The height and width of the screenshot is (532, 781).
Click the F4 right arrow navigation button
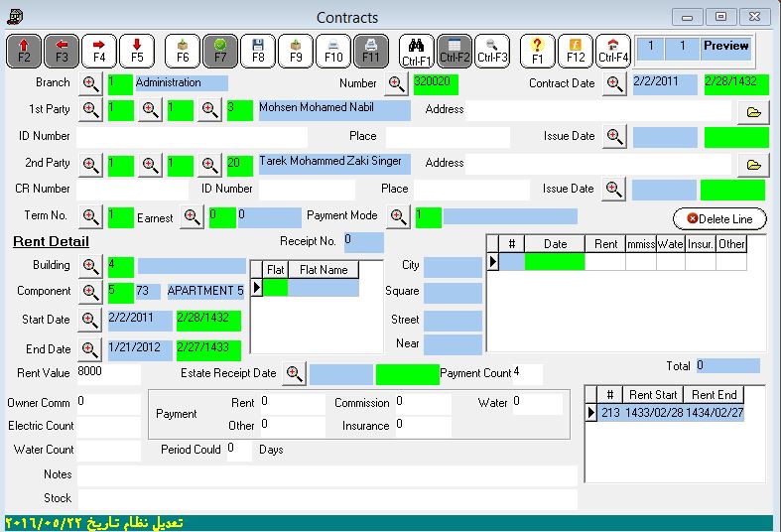tap(99, 51)
